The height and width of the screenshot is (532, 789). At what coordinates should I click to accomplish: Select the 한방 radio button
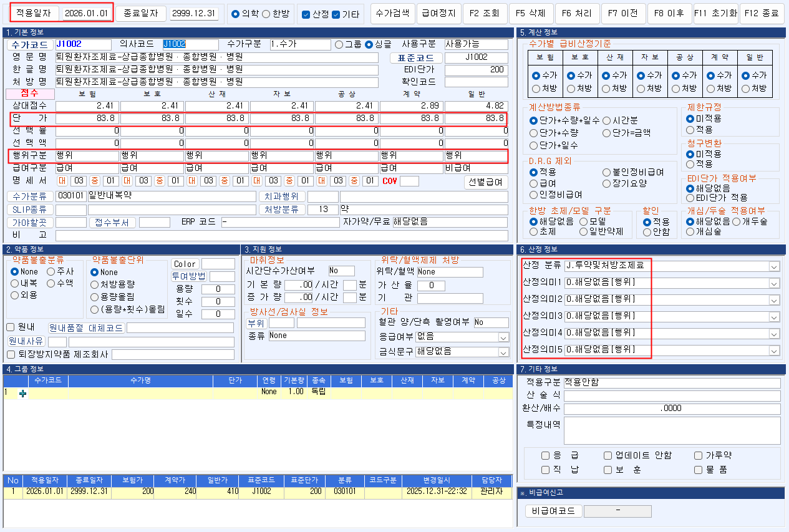click(266, 14)
